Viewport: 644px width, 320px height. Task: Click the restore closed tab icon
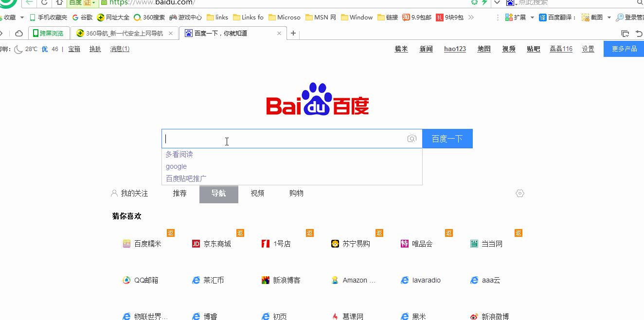(639, 34)
